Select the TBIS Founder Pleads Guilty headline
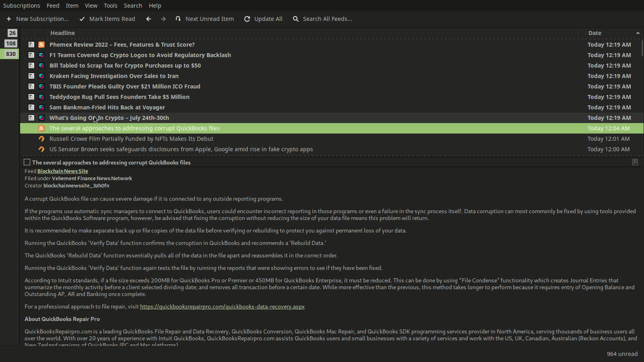The height and width of the screenshot is (362, 644). click(125, 86)
